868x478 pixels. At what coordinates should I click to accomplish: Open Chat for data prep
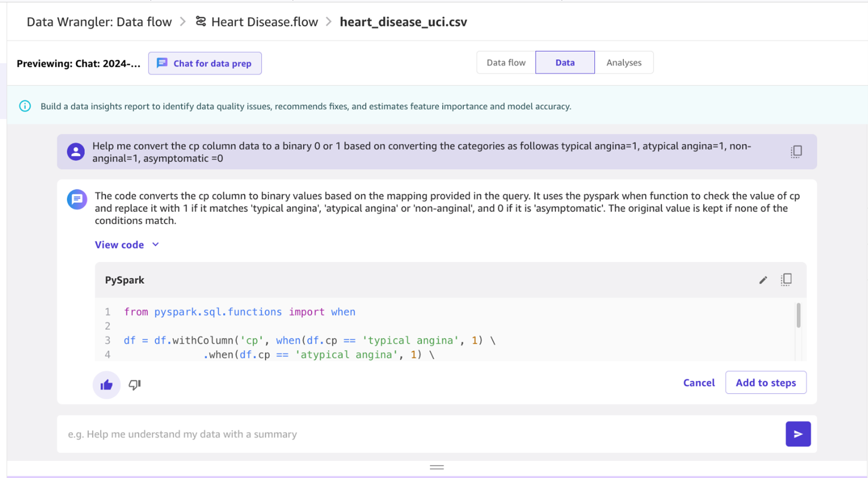click(x=205, y=63)
